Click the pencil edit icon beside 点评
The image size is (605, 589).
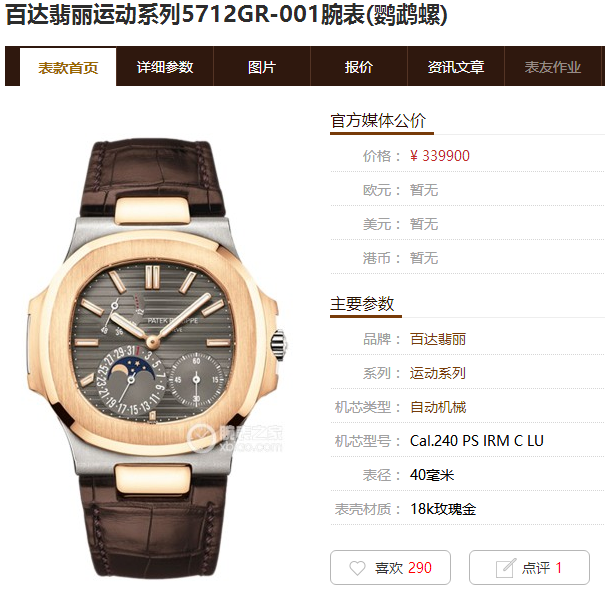(x=506, y=568)
